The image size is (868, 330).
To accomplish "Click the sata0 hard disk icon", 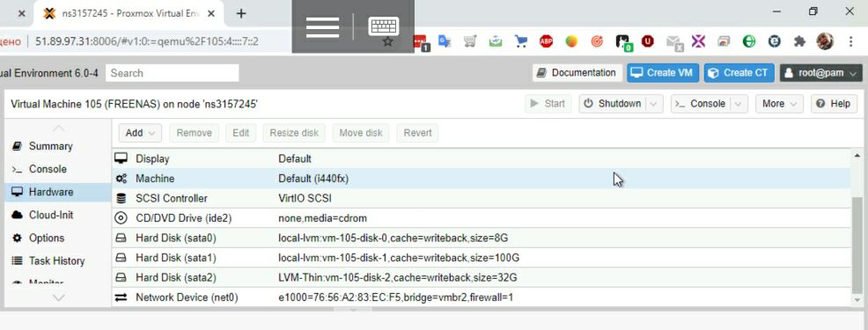I will [x=121, y=238].
